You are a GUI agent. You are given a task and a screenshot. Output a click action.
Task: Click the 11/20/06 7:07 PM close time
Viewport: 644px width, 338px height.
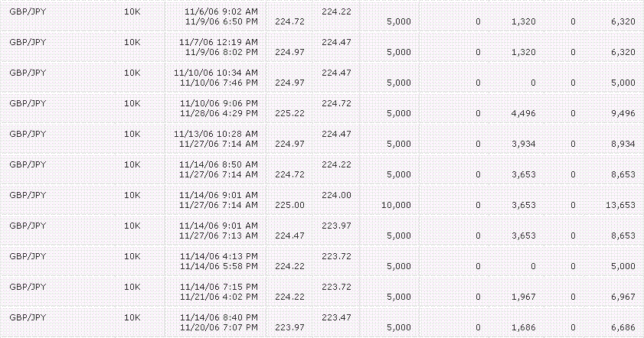[218, 327]
